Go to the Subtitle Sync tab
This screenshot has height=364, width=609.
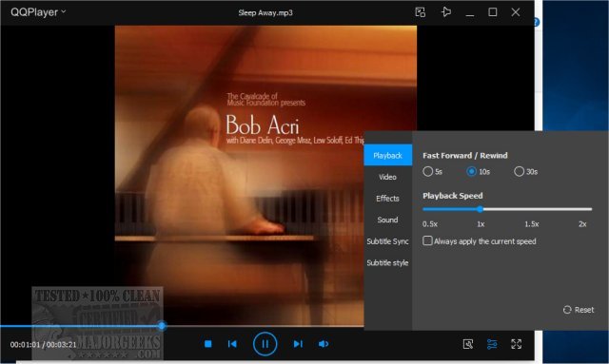click(x=387, y=241)
